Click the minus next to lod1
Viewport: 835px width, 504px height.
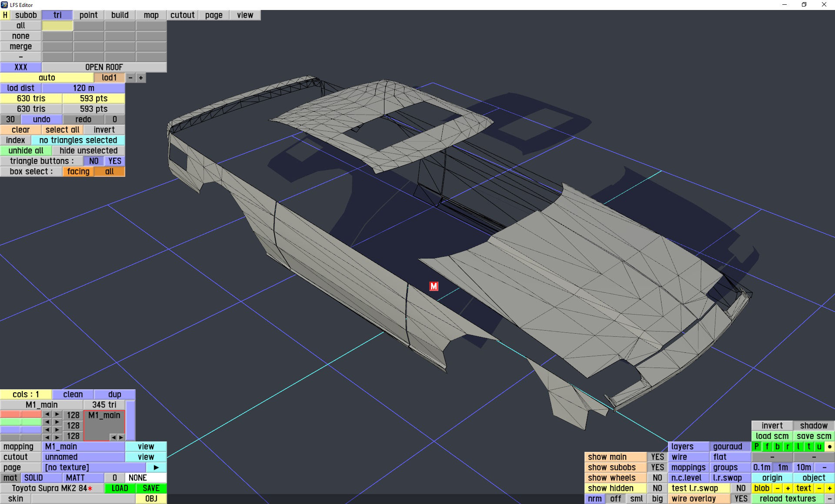click(130, 78)
